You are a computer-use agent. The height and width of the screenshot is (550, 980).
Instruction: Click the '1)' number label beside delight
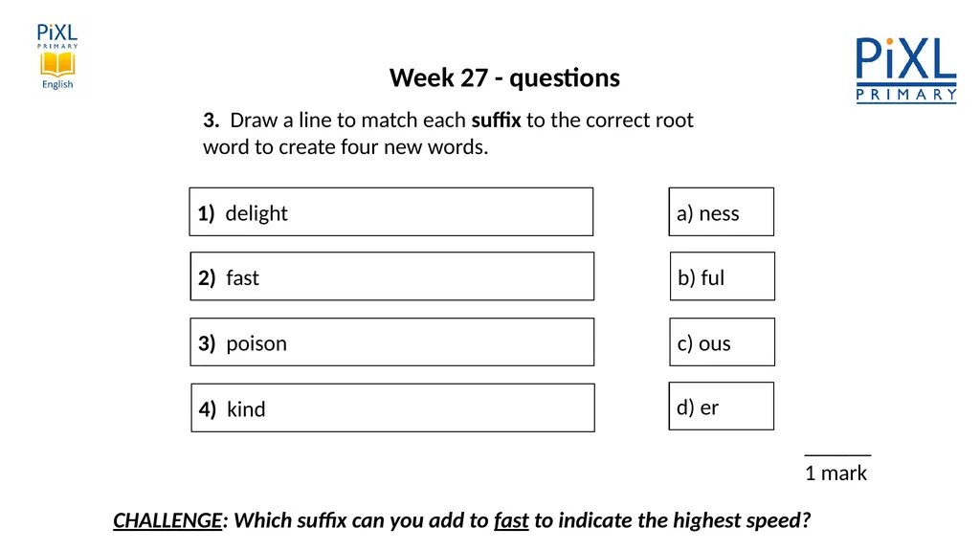coord(207,213)
